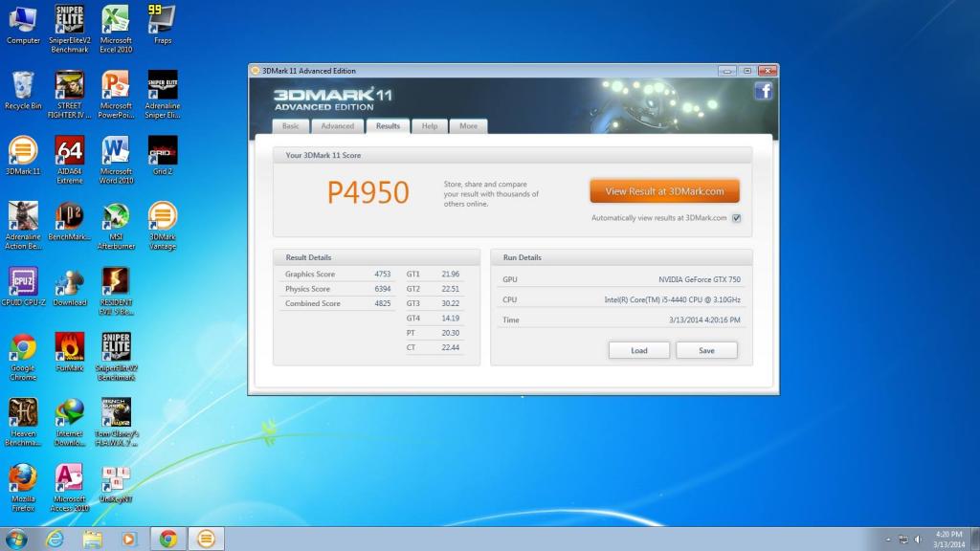Open Mozilla Firefox desktop shortcut

pos(23,488)
